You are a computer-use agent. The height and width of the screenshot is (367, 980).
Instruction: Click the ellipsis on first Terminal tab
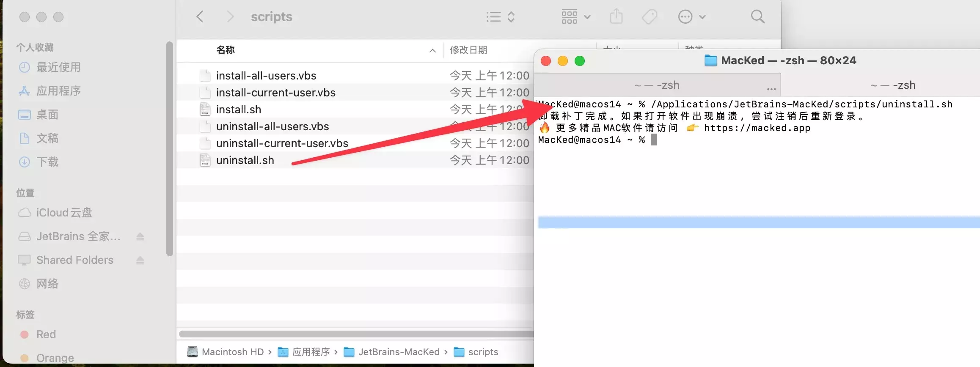click(771, 89)
